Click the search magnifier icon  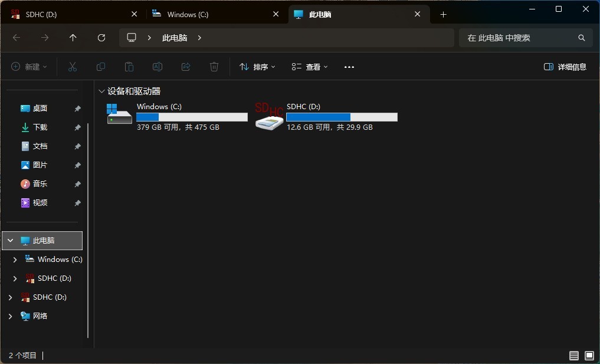click(581, 37)
